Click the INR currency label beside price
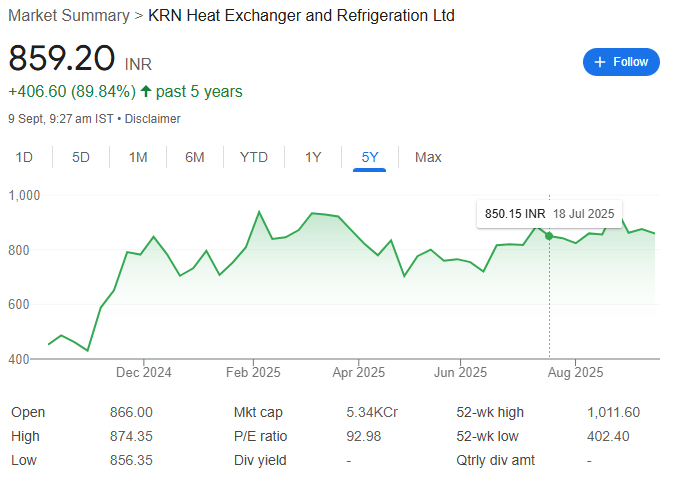This screenshot has width=675, height=489. (138, 65)
